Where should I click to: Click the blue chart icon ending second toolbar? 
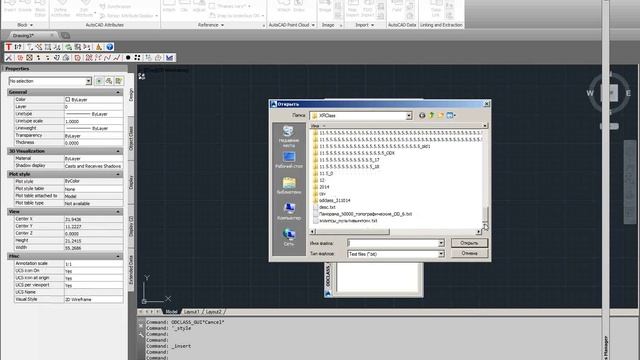(169, 58)
